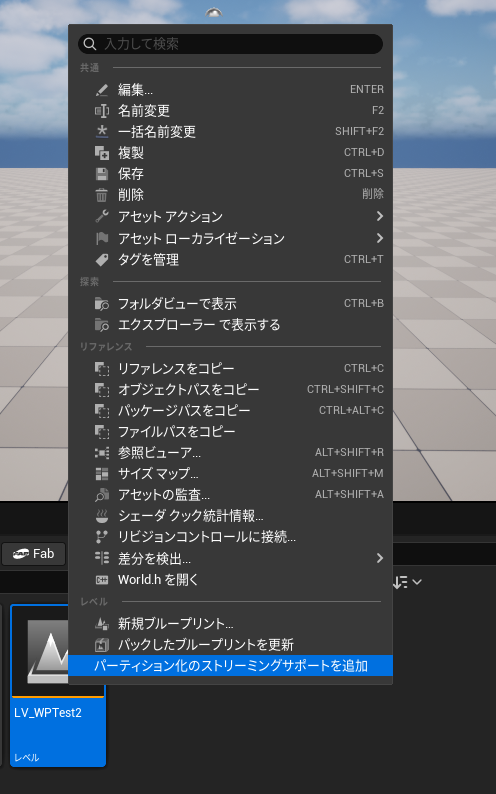Image resolution: width=496 pixels, height=794 pixels.
Task: Open the sort options dropdown in Content Browser
Action: (x=407, y=582)
